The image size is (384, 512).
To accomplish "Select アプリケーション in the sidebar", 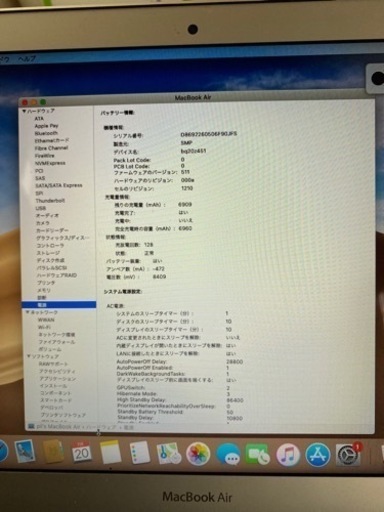I will (58, 379).
